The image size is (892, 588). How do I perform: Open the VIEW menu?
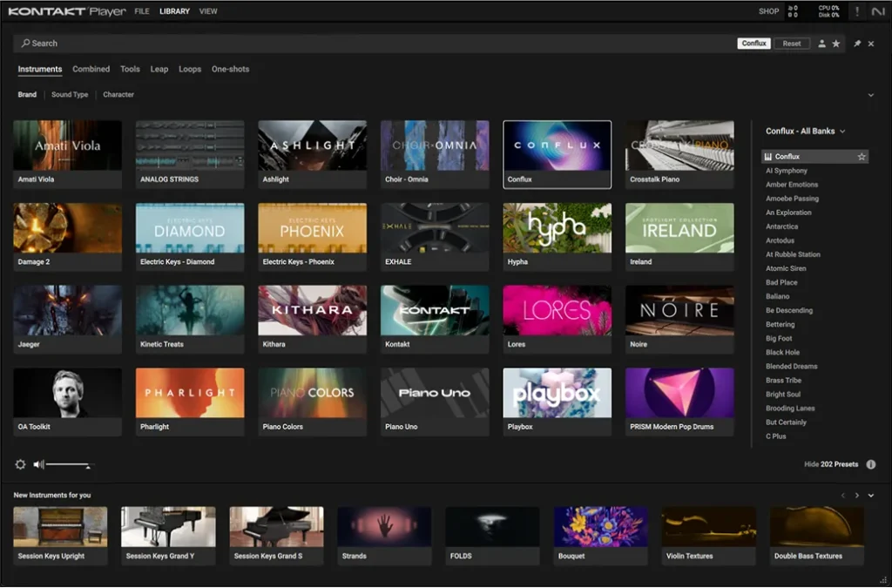click(208, 11)
